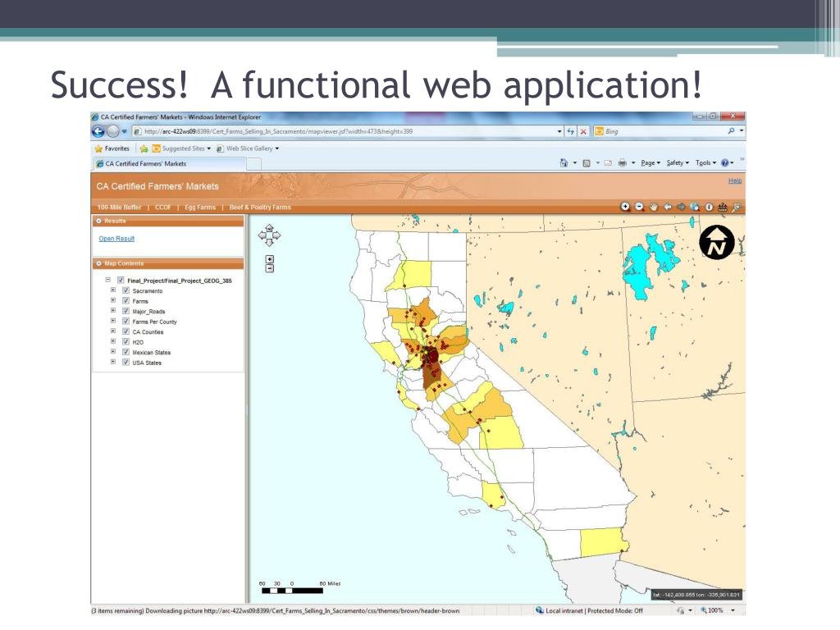Hide the Mexican States layer
This screenshot has height=630, width=840.
(x=126, y=352)
